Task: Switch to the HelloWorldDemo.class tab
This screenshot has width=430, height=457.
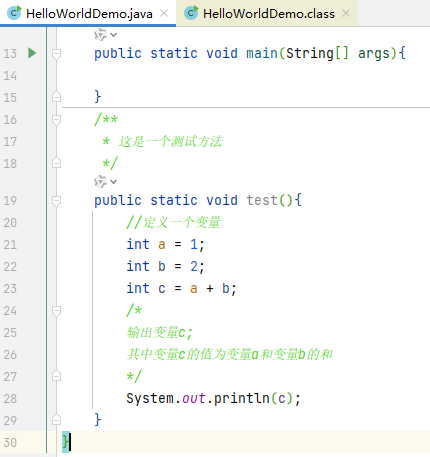Action: [268, 14]
